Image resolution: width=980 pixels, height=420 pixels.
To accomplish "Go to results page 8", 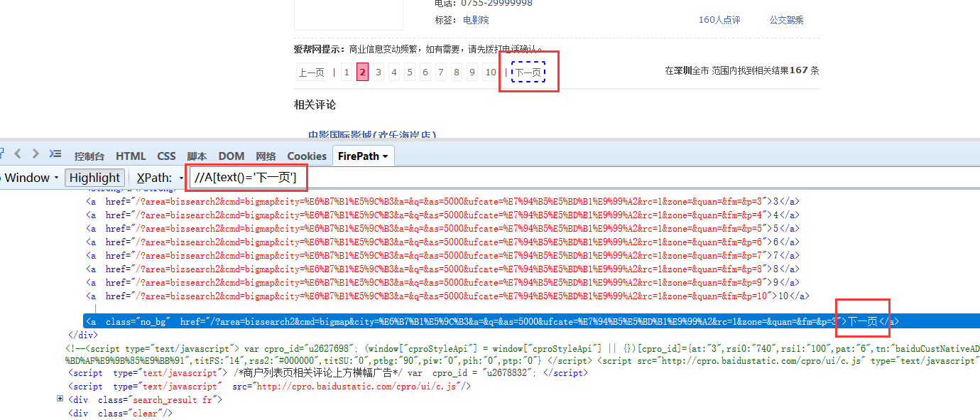I will (457, 72).
